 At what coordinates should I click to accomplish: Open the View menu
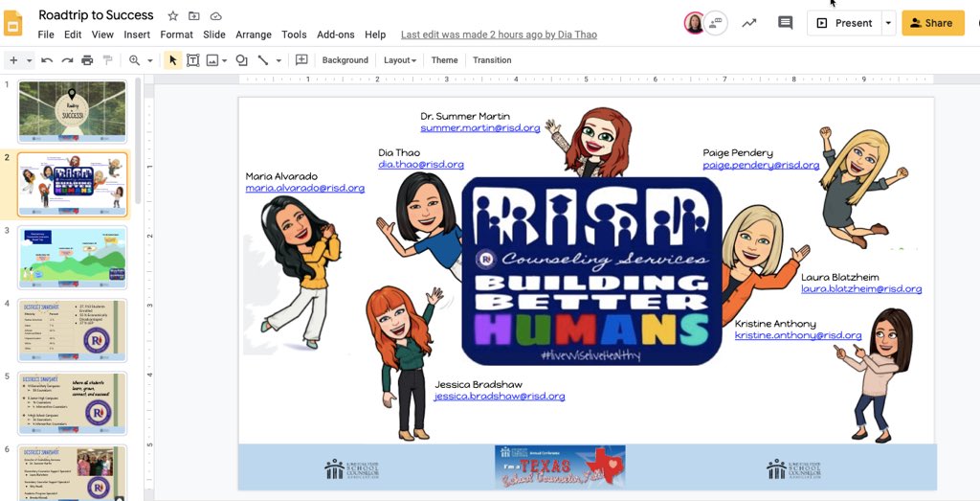point(102,35)
